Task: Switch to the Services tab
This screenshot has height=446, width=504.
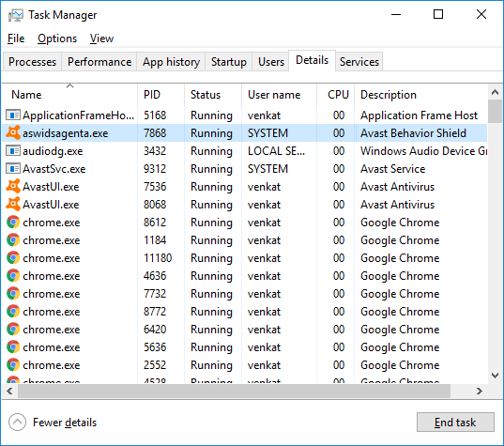Action: (x=359, y=62)
